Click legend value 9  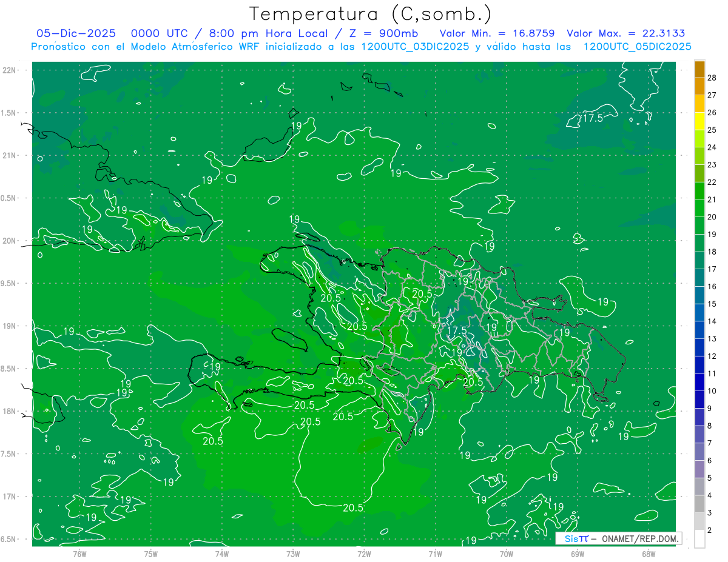pos(710,409)
